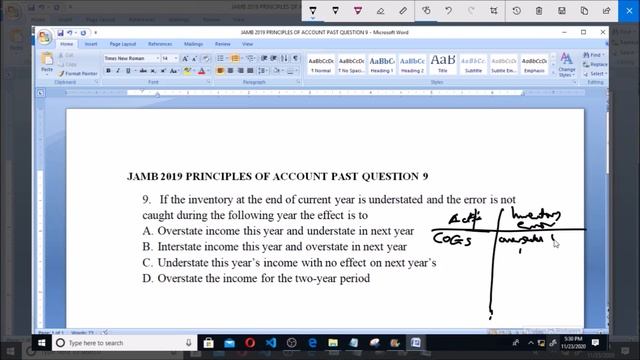Select the ballpoint pen in snip toolbar
The width and height of the screenshot is (640, 360).
click(x=313, y=11)
